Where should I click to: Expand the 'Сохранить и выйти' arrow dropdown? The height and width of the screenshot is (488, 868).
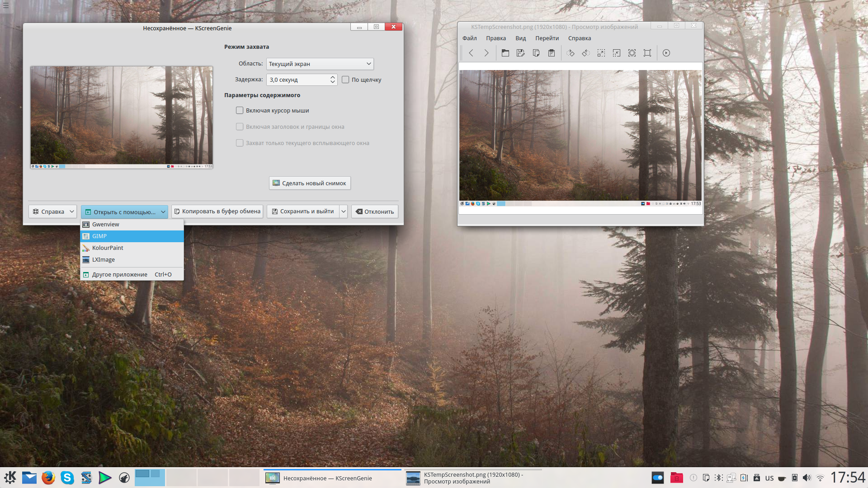[344, 211]
